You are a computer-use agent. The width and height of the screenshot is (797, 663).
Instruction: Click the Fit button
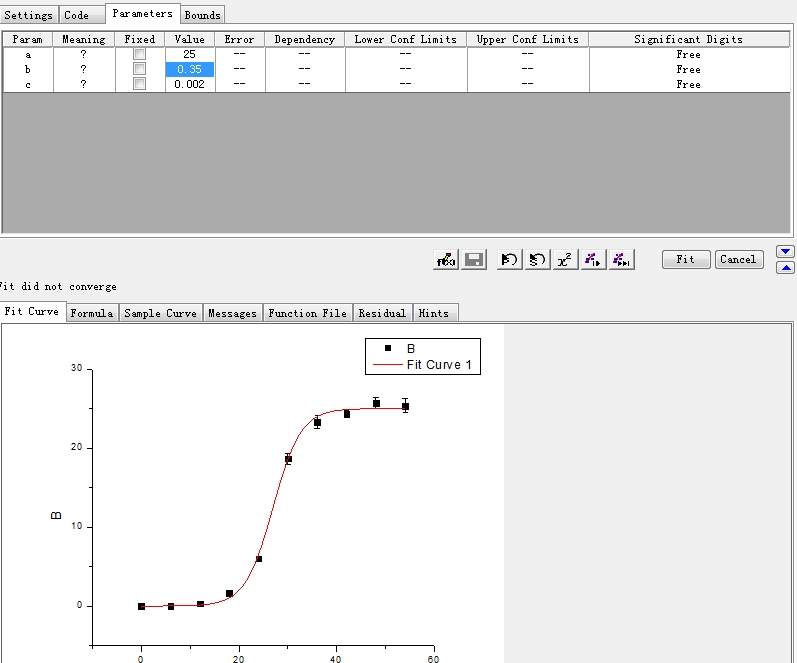pyautogui.click(x=686, y=259)
